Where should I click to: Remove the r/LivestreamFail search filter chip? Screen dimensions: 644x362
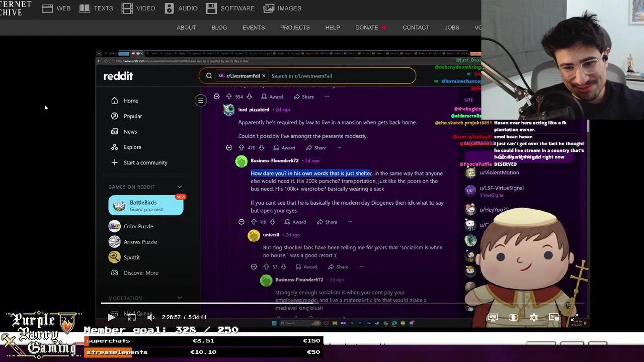[263, 76]
